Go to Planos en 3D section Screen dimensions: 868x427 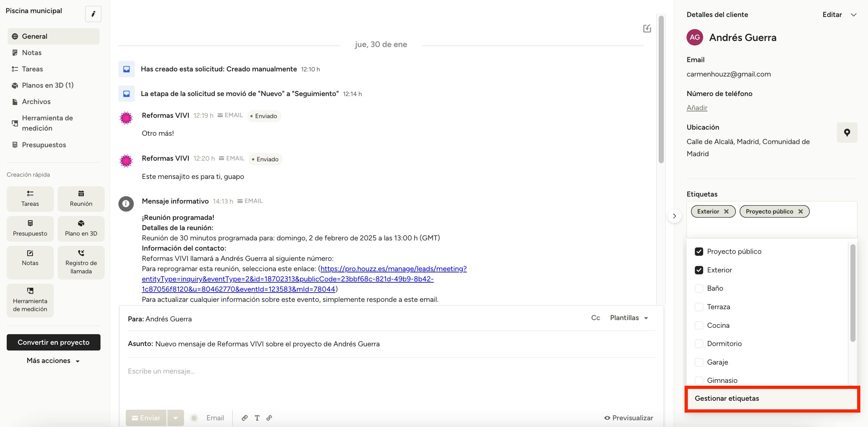(x=47, y=85)
